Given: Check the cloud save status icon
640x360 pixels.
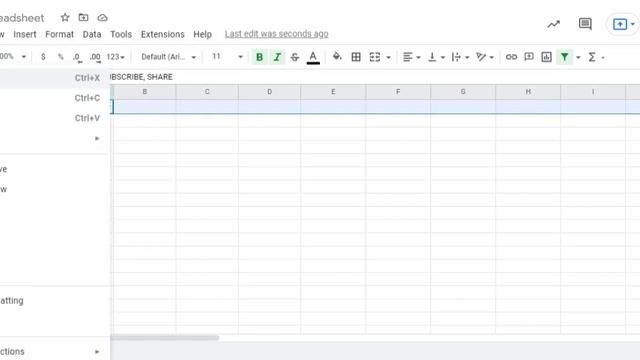Looking at the screenshot, I should pos(102,18).
